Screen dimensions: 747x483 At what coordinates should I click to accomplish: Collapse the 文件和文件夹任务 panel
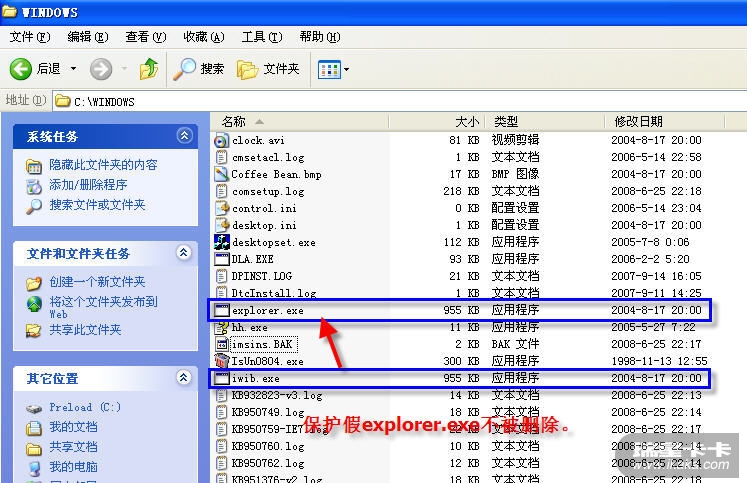pos(184,252)
